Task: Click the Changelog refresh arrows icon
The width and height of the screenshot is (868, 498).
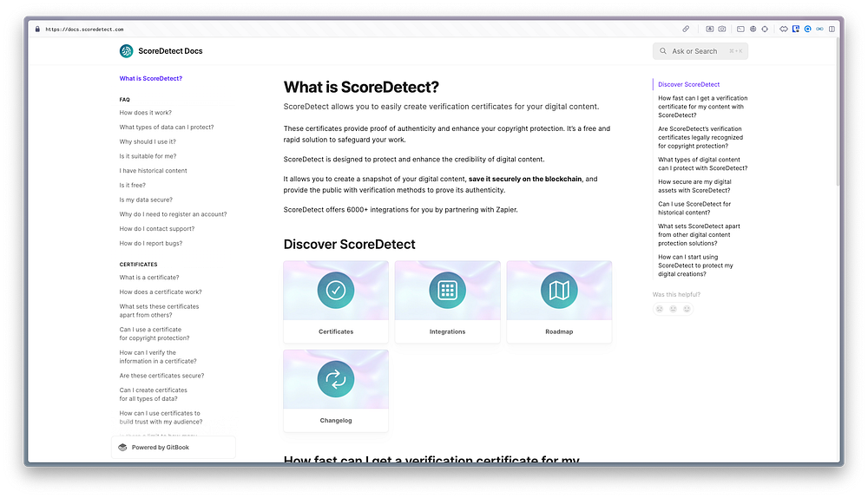Action: coord(335,379)
